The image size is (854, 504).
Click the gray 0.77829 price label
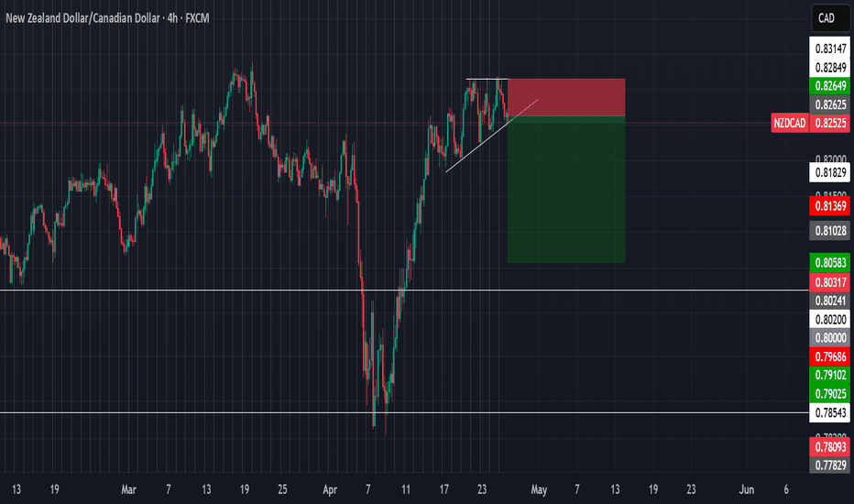(830, 466)
